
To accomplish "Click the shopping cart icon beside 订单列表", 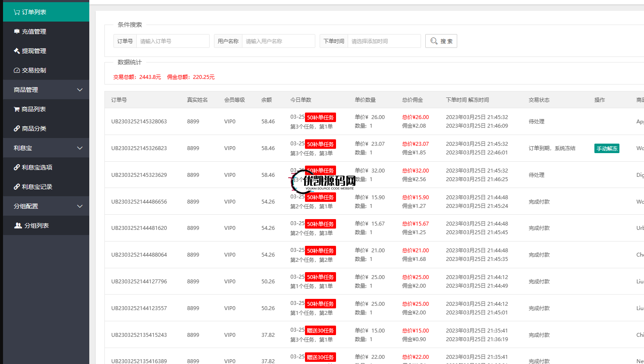I will click(17, 12).
